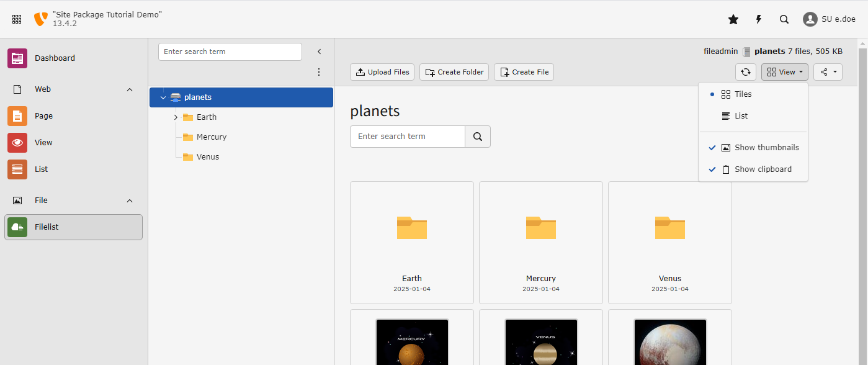
Task: Switch to the List view option
Action: 753,116
